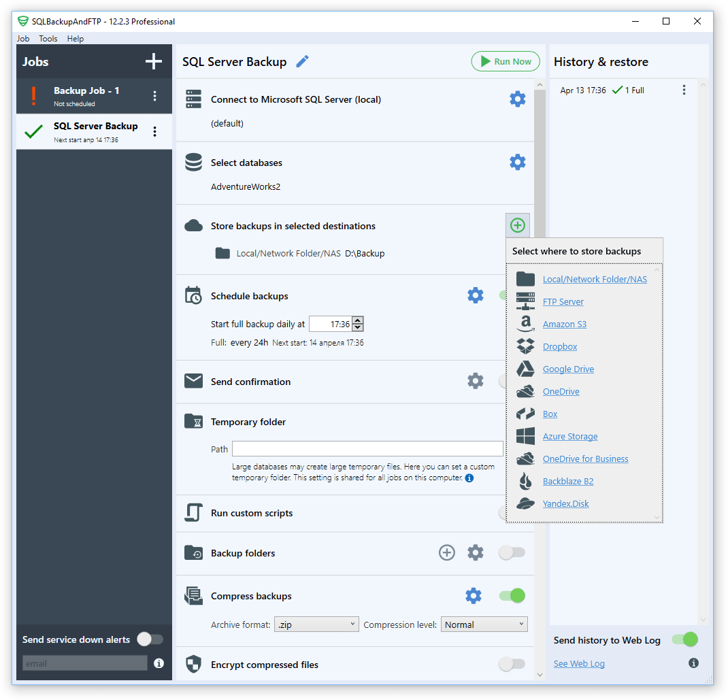Click main panel scrollbar up arrow
Viewport: 728px width, 700px height.
(540, 84)
